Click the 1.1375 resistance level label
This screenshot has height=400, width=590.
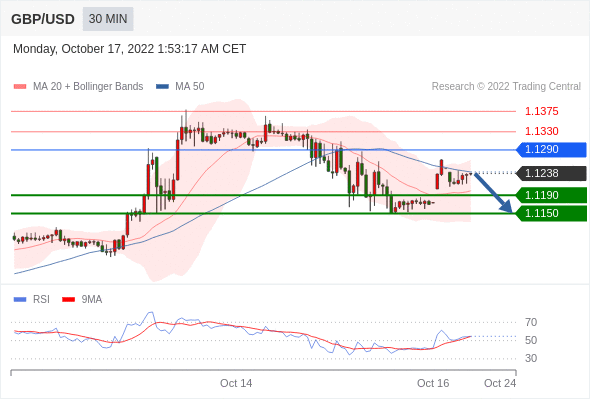coord(541,111)
